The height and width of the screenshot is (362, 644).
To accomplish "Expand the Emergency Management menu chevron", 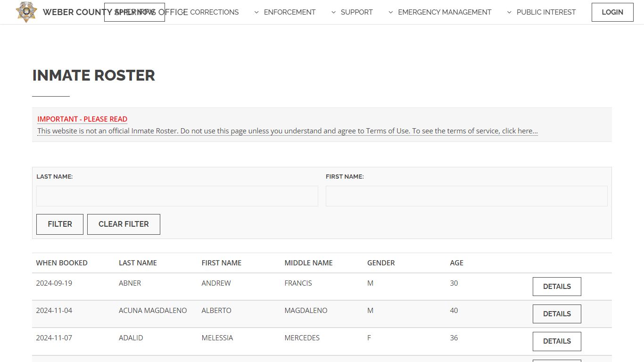I will (390, 12).
